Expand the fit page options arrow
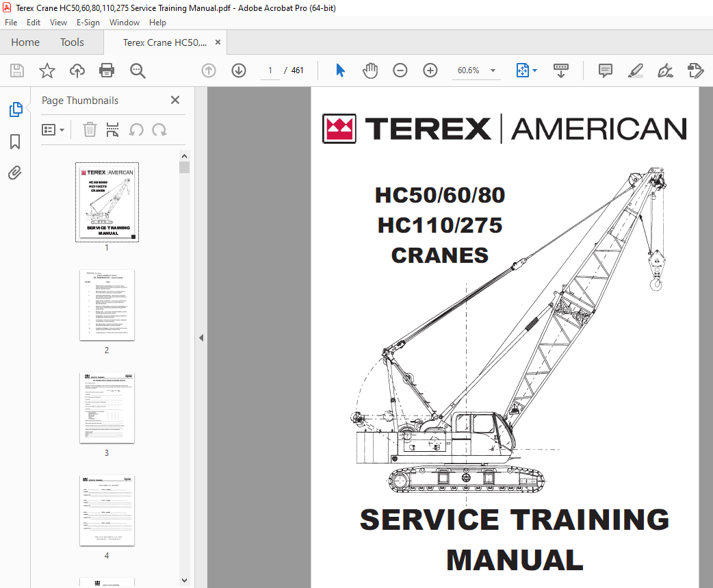This screenshot has height=588, width=713. coord(535,71)
